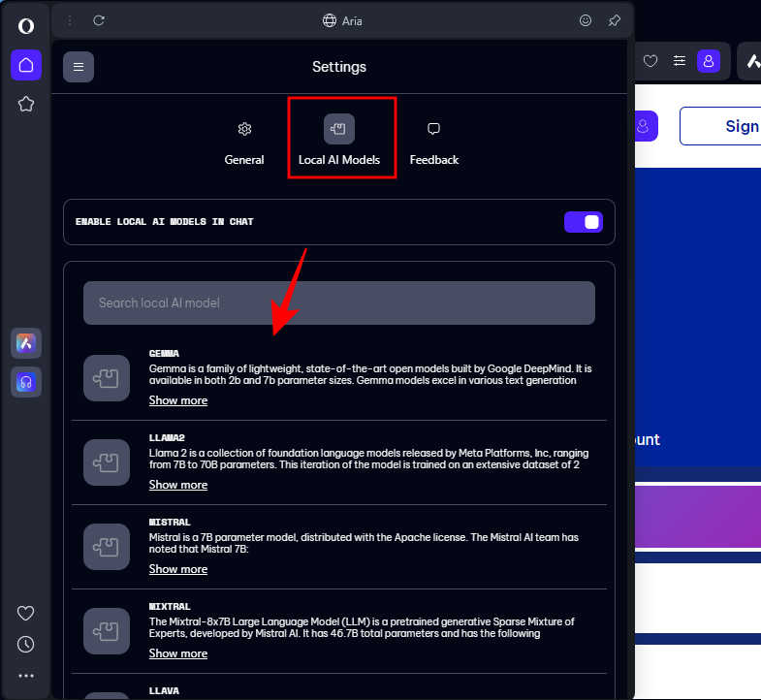761x700 pixels.
Task: Open the music player headphones sidebar icon
Action: (26, 382)
